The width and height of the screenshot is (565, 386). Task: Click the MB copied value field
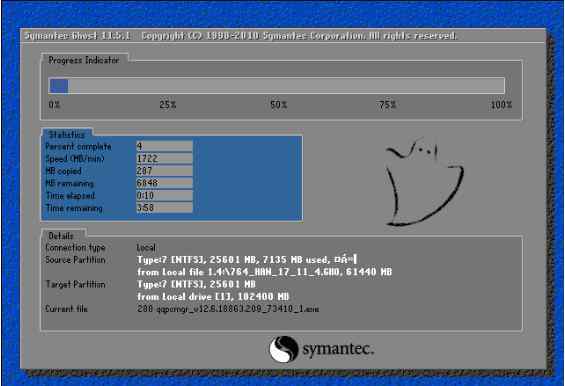164,171
